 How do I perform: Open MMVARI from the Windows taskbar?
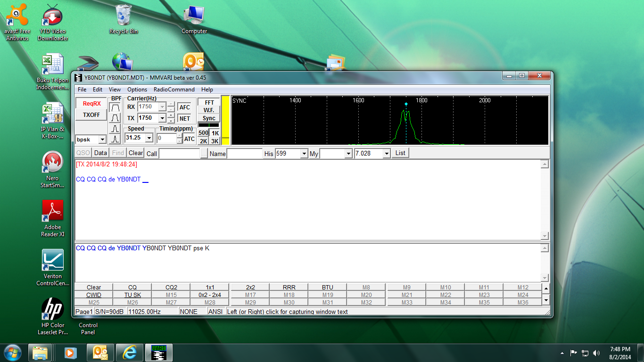point(159,353)
